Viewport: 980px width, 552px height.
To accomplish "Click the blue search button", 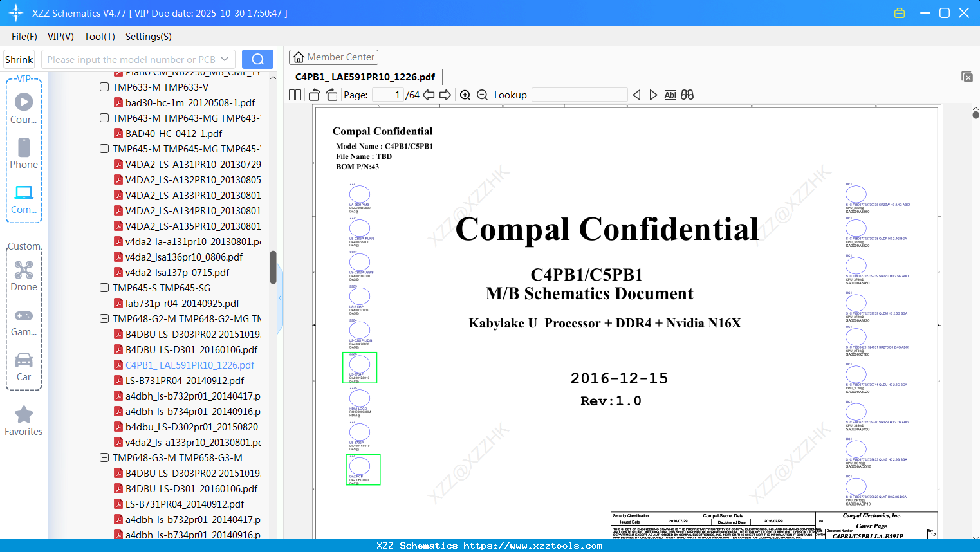I will [257, 59].
